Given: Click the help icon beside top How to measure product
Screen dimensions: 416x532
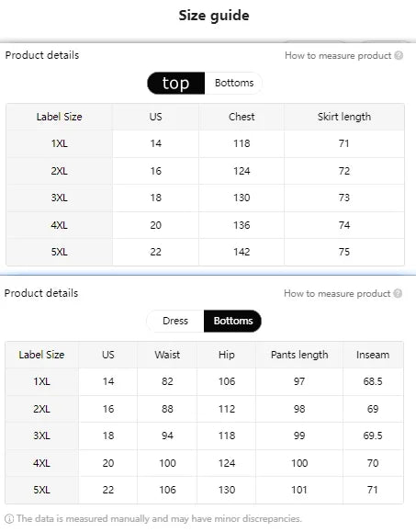Looking at the screenshot, I should (x=399, y=55).
